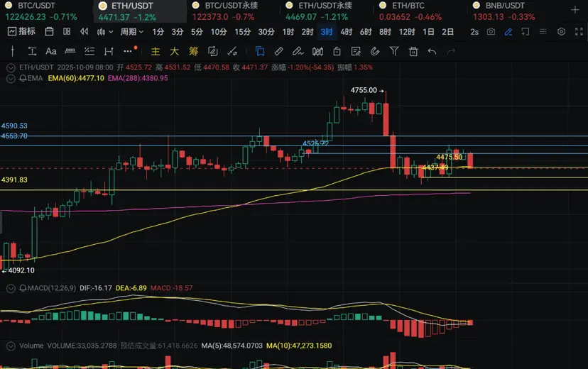Select the vertical line drawing tool
588x369 pixels.
pos(12,51)
